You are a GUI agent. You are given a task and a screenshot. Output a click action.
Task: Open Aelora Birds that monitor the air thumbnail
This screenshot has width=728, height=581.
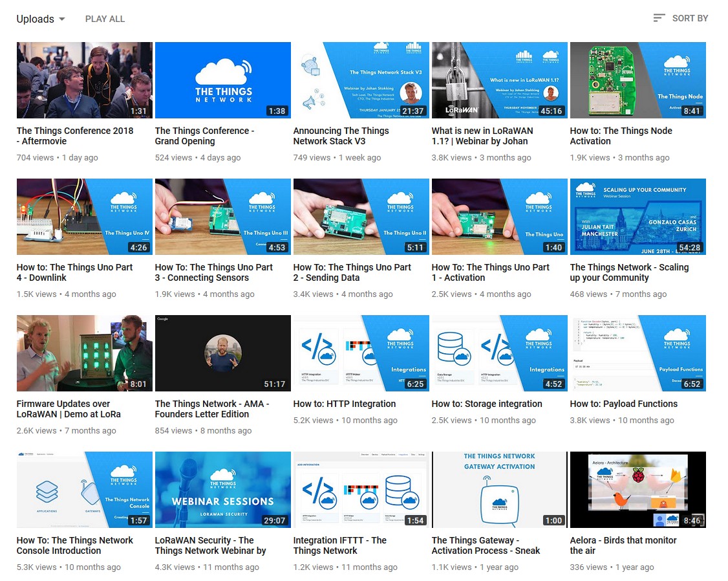[638, 490]
